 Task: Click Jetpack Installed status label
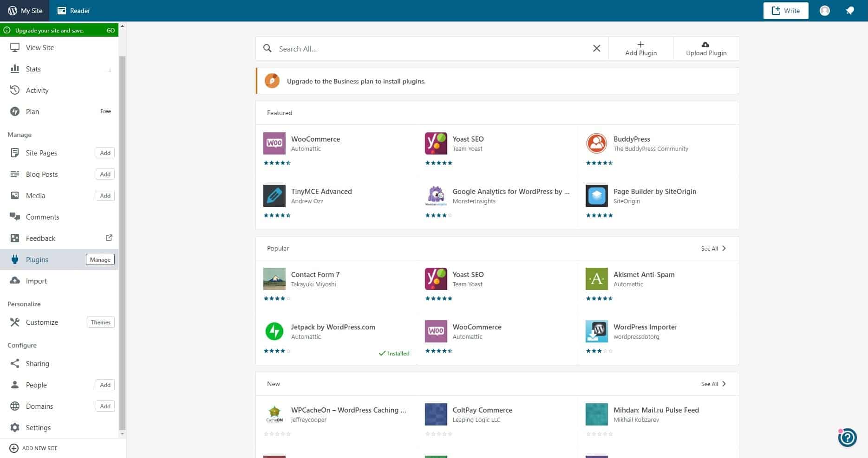(x=394, y=354)
